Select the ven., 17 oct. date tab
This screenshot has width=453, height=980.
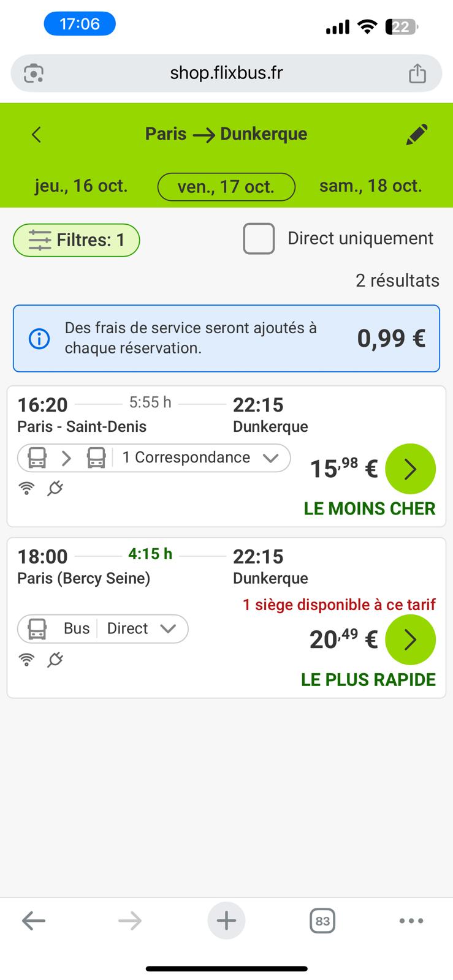[x=226, y=187]
